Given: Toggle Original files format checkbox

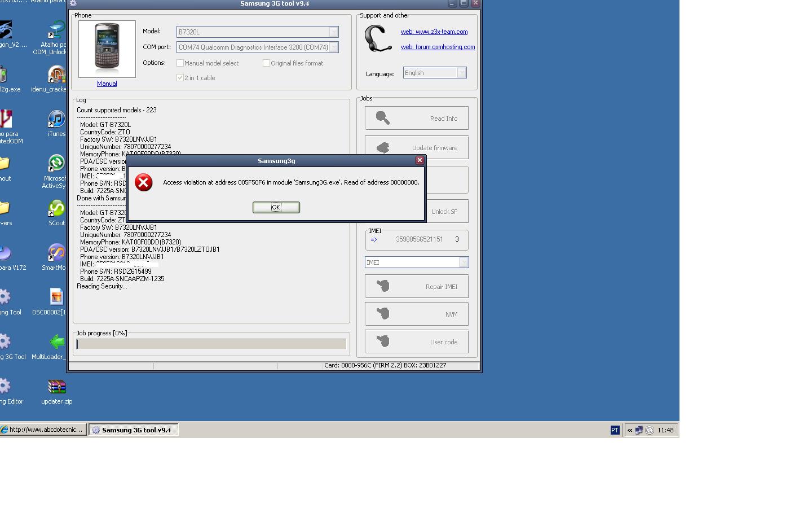Looking at the screenshot, I should (266, 63).
